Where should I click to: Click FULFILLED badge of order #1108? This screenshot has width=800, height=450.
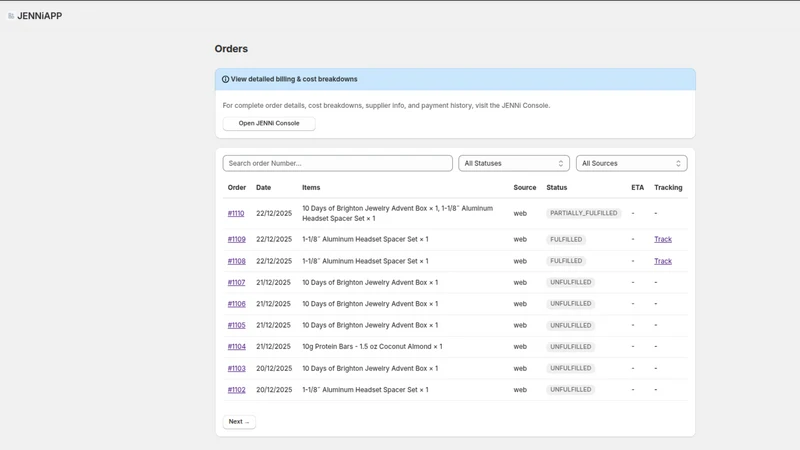[x=566, y=261]
